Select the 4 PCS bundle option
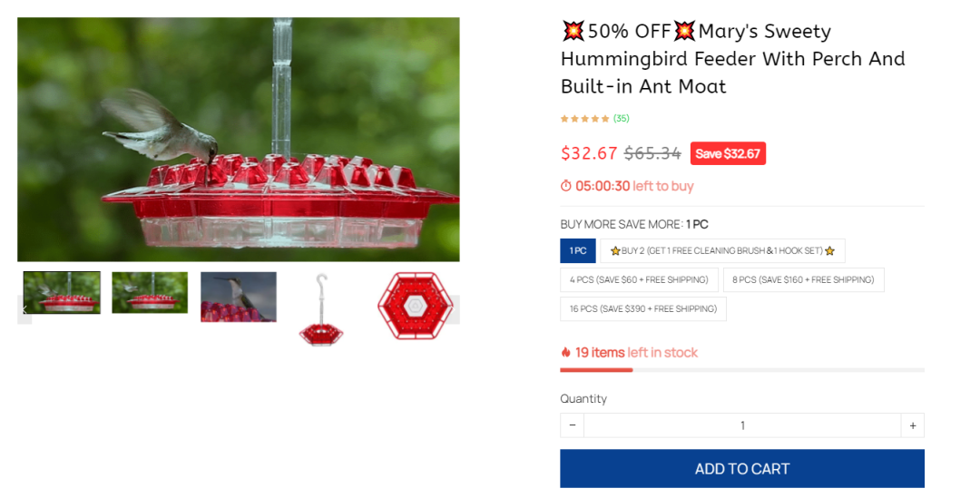 click(639, 280)
